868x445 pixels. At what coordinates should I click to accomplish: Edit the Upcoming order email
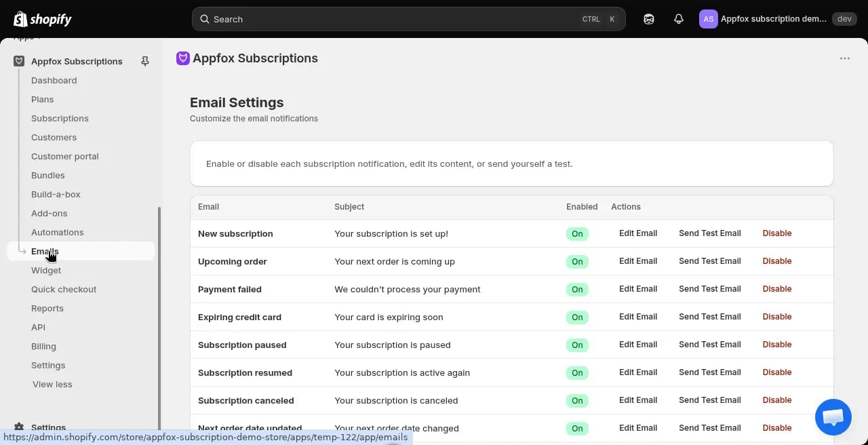point(638,261)
